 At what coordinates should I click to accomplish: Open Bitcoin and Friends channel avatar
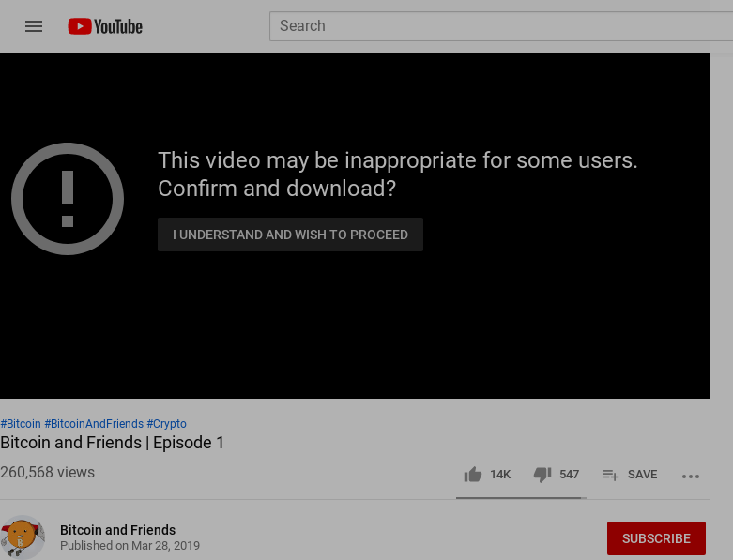(x=23, y=537)
